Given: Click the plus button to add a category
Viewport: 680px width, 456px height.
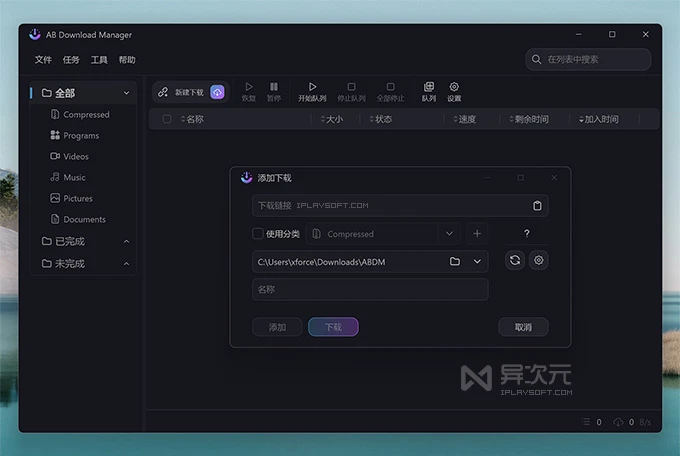Looking at the screenshot, I should coord(477,234).
